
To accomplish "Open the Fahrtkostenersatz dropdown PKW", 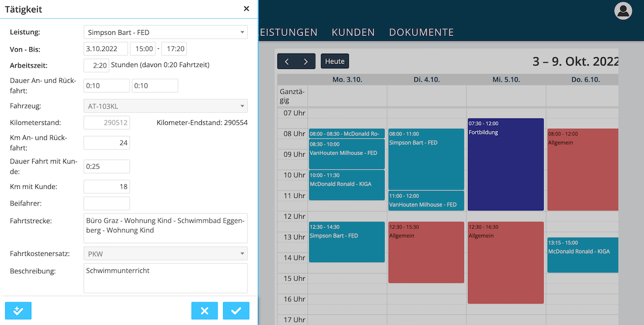I will [x=166, y=253].
